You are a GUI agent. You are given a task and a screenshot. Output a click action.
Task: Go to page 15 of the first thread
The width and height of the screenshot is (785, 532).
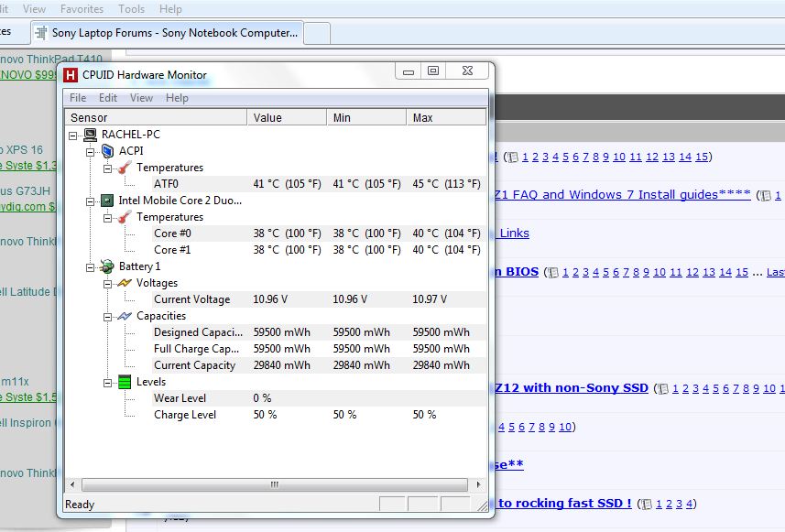click(x=702, y=157)
